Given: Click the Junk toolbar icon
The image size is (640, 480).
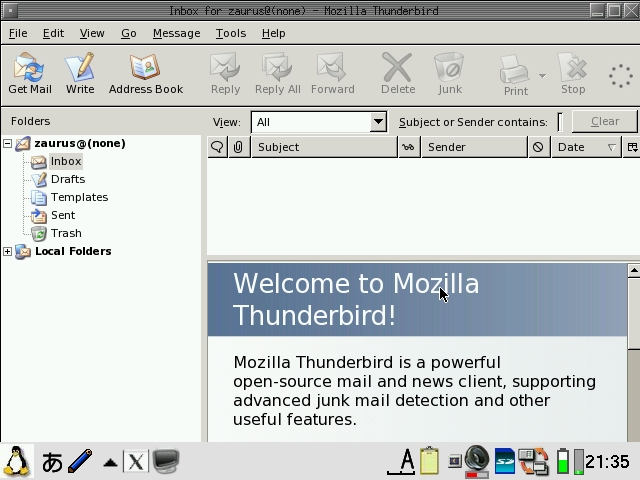Looking at the screenshot, I should tap(450, 74).
